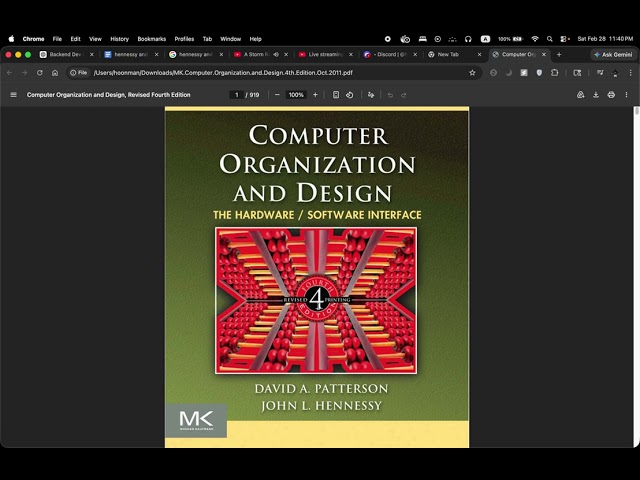Image resolution: width=640 pixels, height=480 pixels.
Task: Click the PDF undo icon
Action: click(390, 95)
